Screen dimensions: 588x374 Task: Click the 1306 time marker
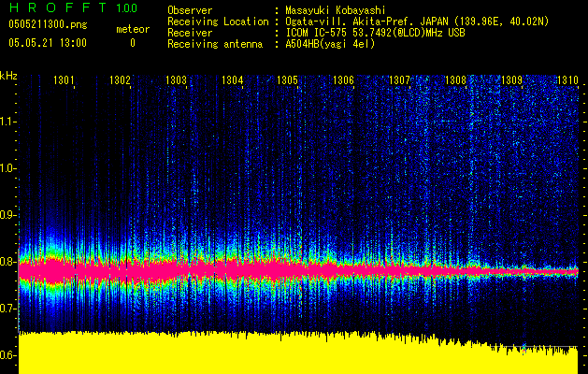[x=343, y=80]
